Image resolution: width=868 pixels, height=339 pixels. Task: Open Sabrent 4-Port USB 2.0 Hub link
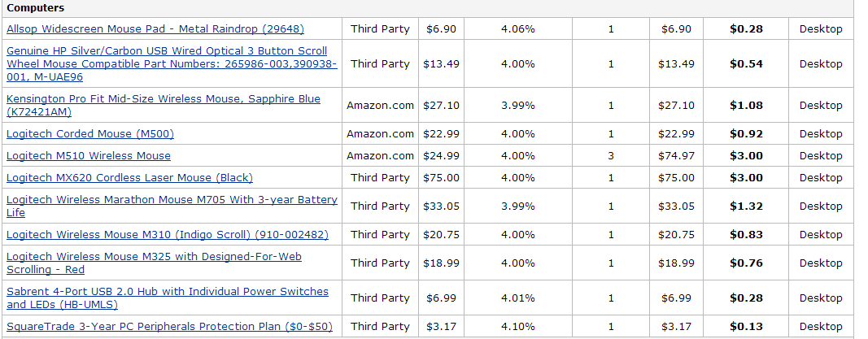pyautogui.click(x=168, y=298)
